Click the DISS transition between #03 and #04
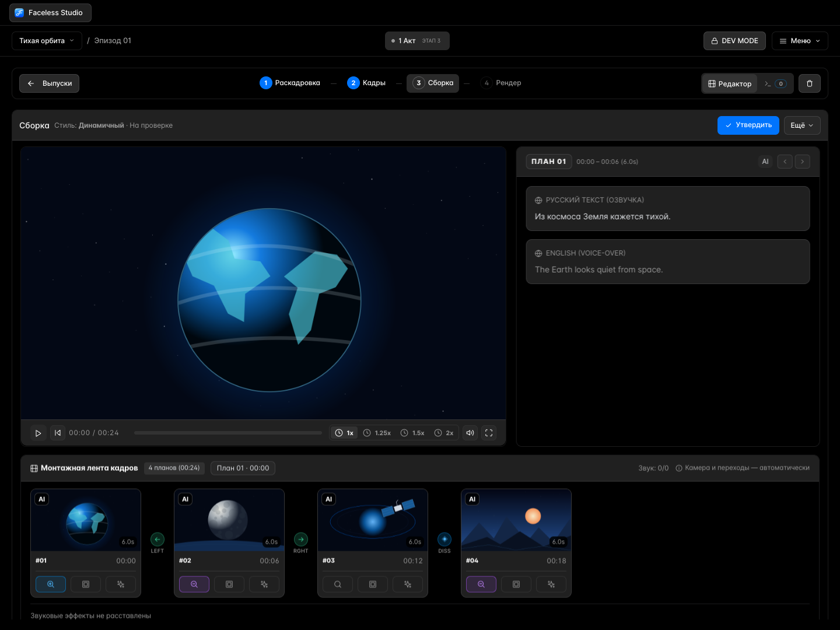This screenshot has height=630, width=840. pyautogui.click(x=444, y=542)
